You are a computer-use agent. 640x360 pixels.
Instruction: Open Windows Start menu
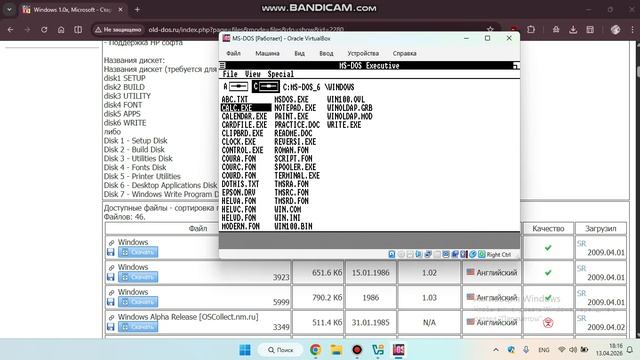click(245, 350)
